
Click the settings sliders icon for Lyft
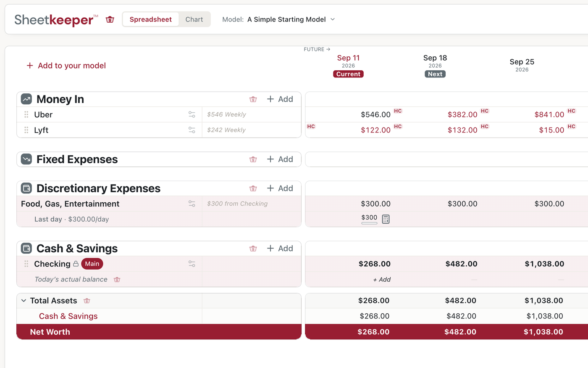tap(192, 130)
